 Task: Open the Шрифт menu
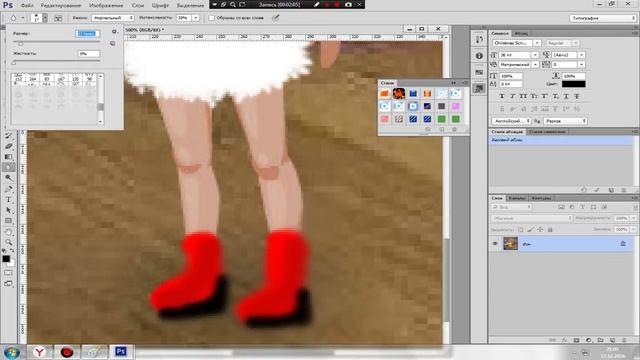click(160, 5)
